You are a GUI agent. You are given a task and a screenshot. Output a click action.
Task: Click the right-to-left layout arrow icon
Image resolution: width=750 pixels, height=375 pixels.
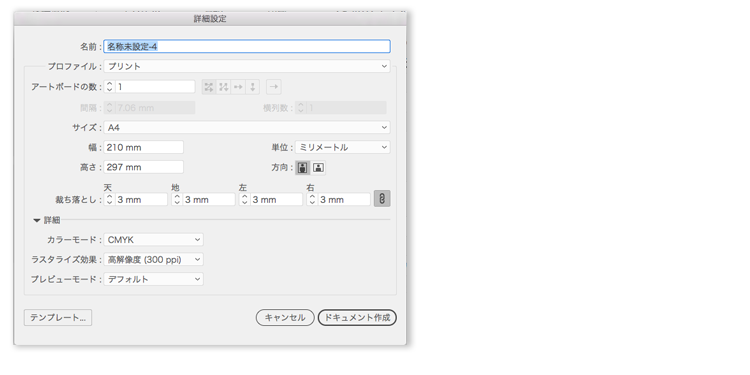coord(274,87)
